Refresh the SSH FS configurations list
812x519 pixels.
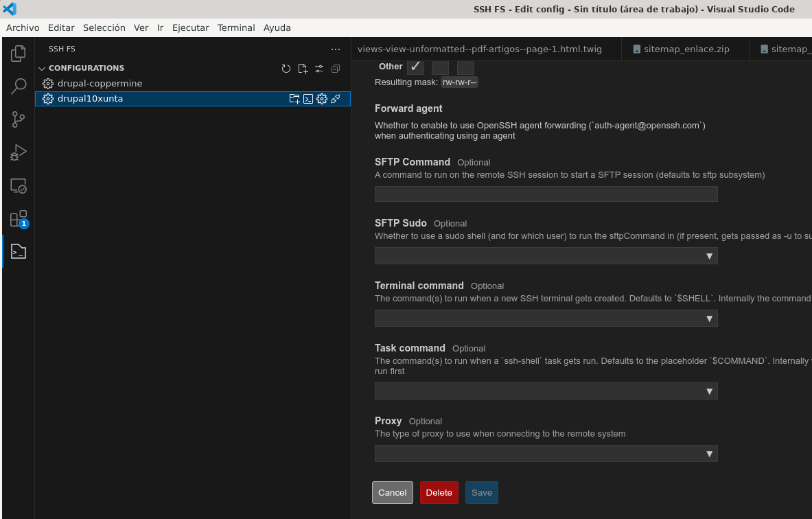point(286,69)
